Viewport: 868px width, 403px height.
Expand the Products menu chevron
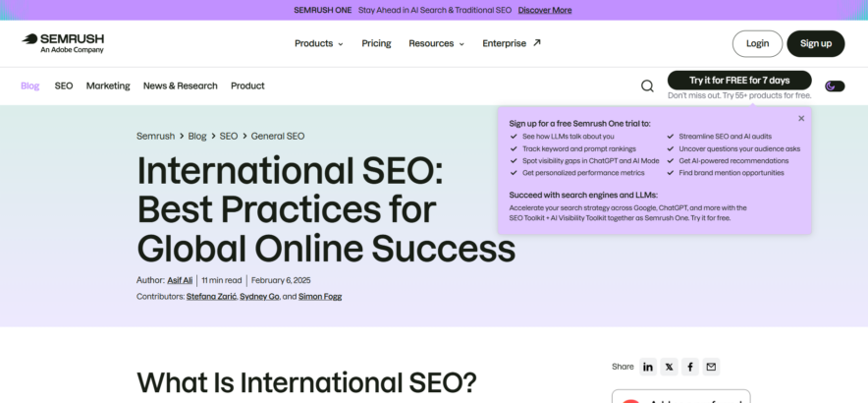[x=341, y=44]
